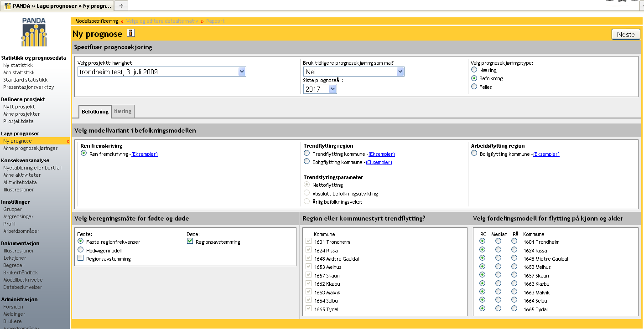Select Rå radio for 1624 Rissa
The height and width of the screenshot is (329, 644).
pos(514,250)
